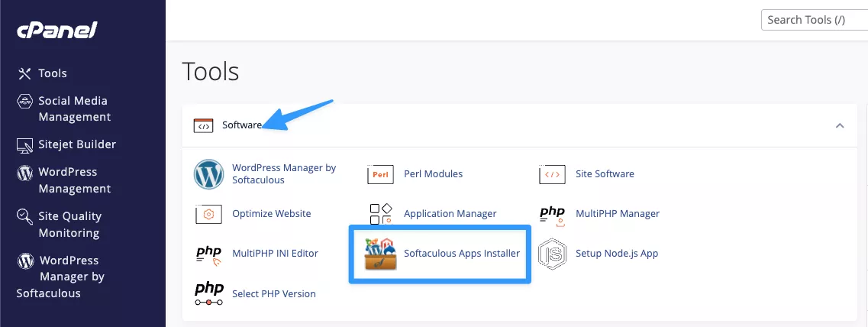Click the Optimize Website gear icon
The image size is (868, 327).
[208, 214]
